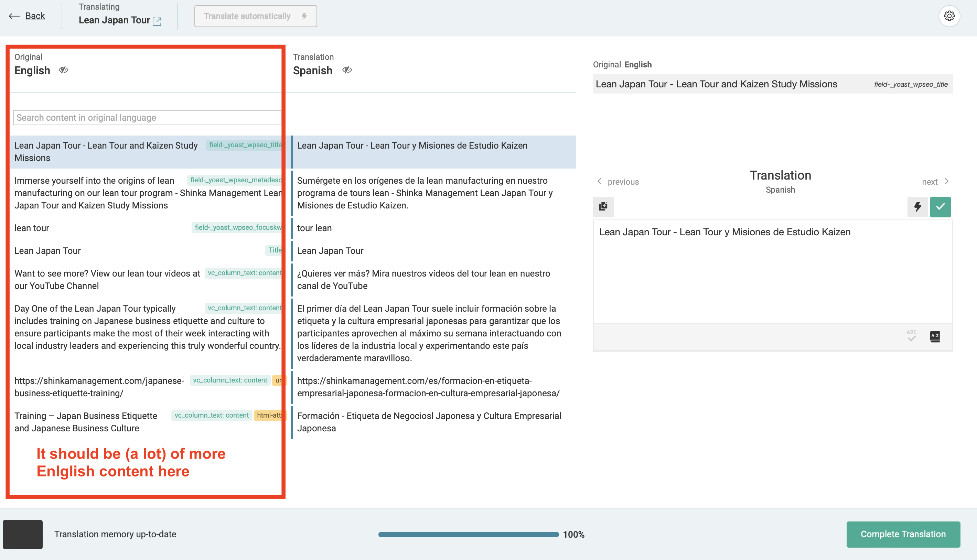The height and width of the screenshot is (560, 977).
Task: Select 'El primer día del Lean Japan Tour' translation
Action: pyautogui.click(x=433, y=333)
